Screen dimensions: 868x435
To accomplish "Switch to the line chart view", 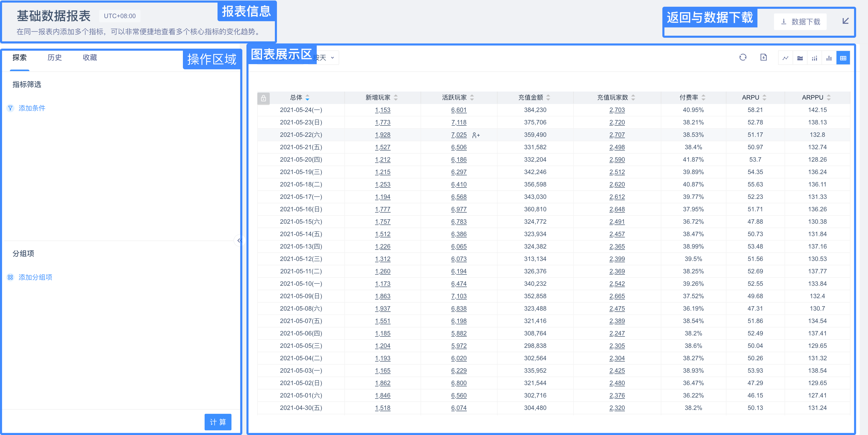I will pos(785,58).
